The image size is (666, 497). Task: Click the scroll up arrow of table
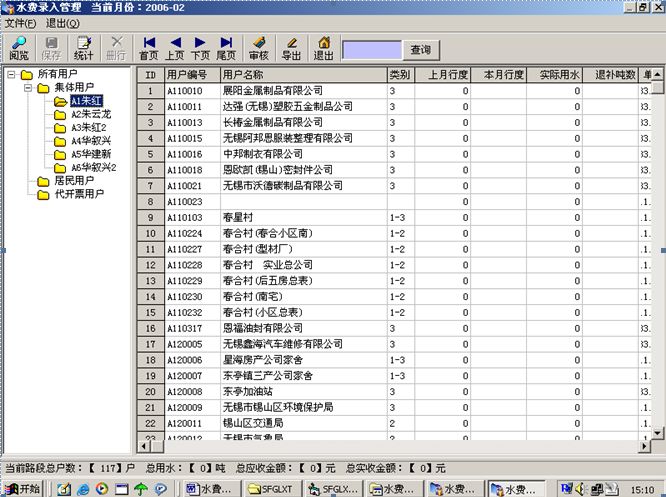(x=658, y=74)
